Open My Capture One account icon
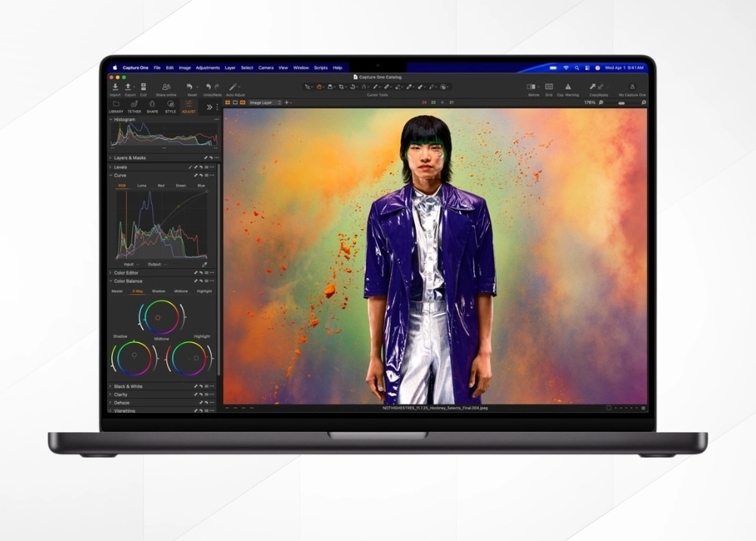Image resolution: width=756 pixels, height=541 pixels. coord(632,85)
